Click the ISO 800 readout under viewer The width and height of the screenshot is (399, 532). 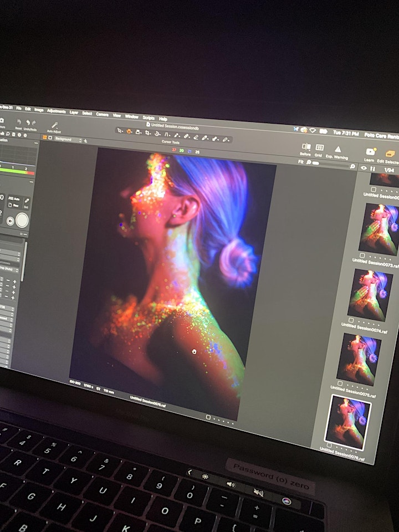click(x=75, y=383)
